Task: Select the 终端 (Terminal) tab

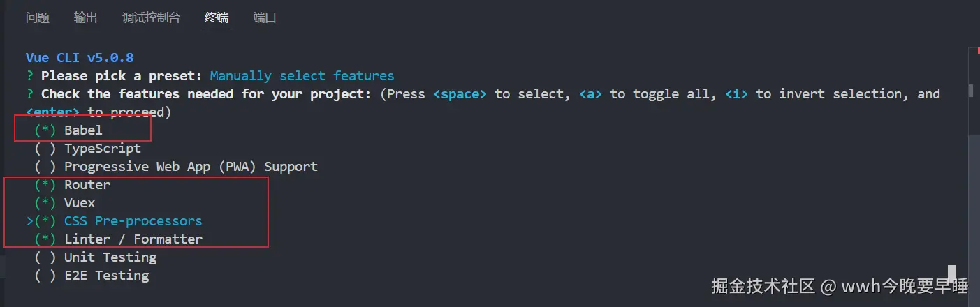Action: (217, 18)
